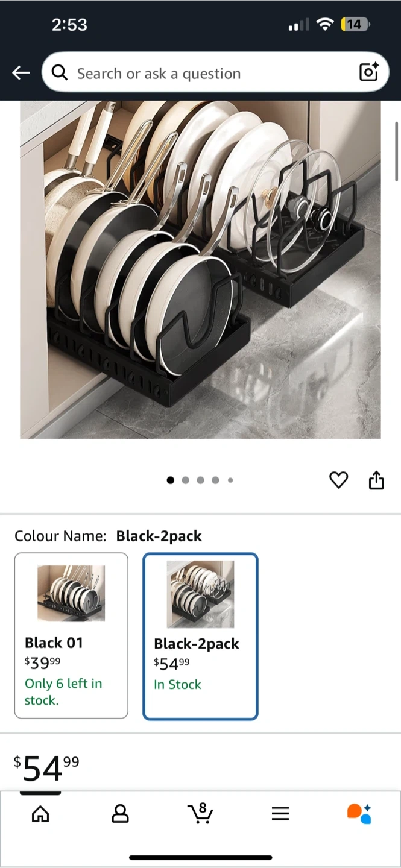Jump to second image carousel dot

(185, 480)
